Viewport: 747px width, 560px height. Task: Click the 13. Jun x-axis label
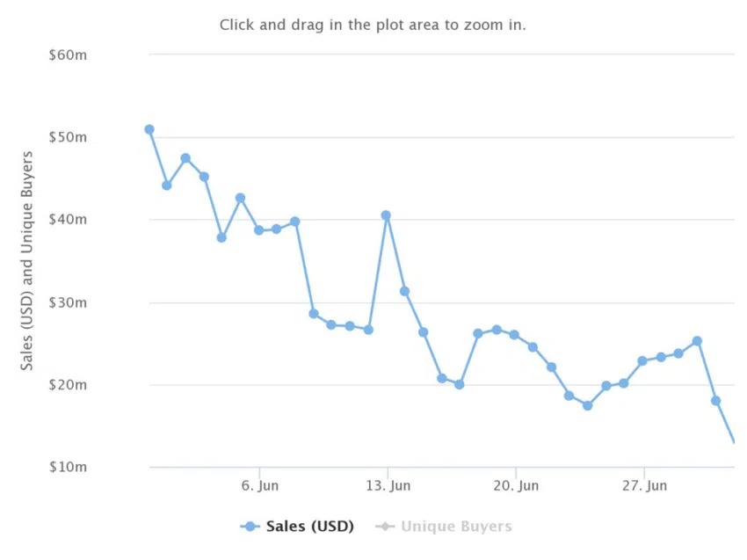[388, 485]
